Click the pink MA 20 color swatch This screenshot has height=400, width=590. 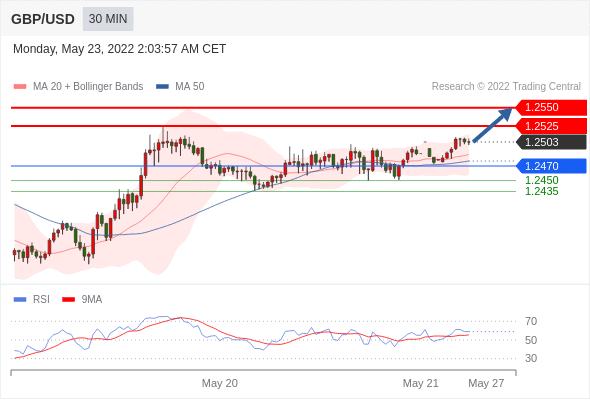[x=20, y=87]
